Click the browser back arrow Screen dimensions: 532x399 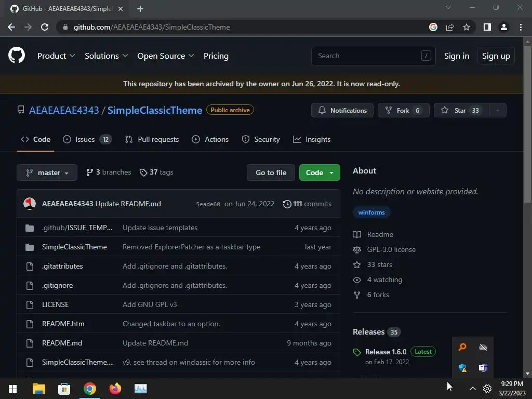(11, 27)
